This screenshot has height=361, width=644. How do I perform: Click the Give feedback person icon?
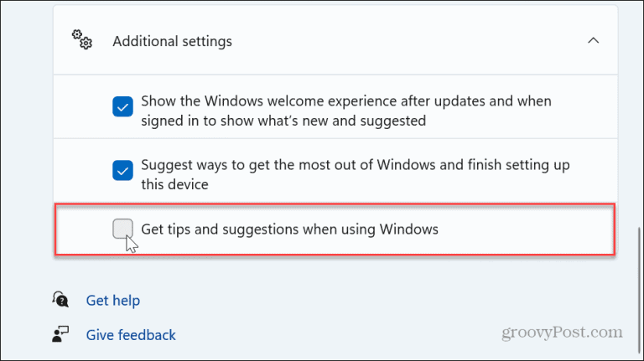(60, 334)
